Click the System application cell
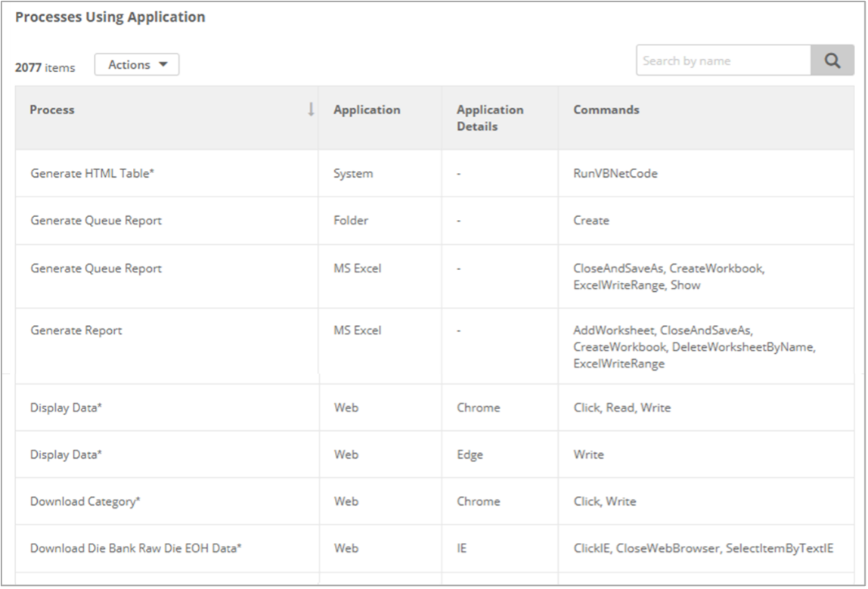Image resolution: width=868 pixels, height=589 pixels. [x=353, y=173]
